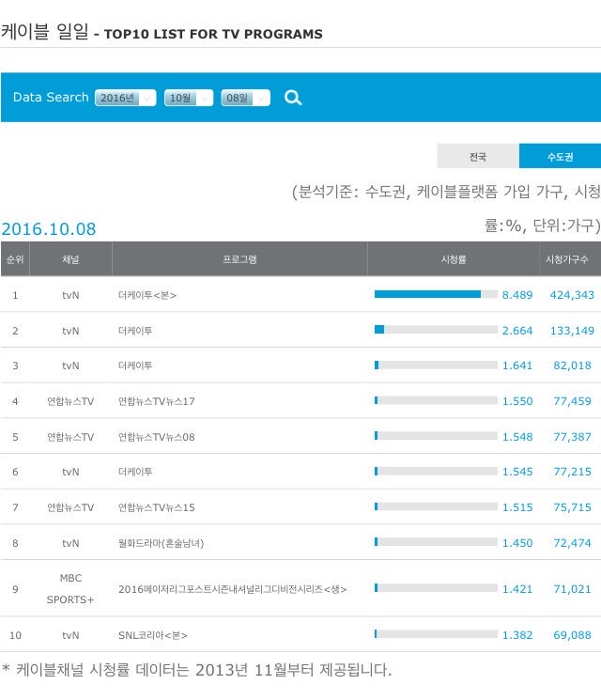The image size is (601, 700).
Task: Open the 08일 day dropdown
Action: (x=245, y=98)
